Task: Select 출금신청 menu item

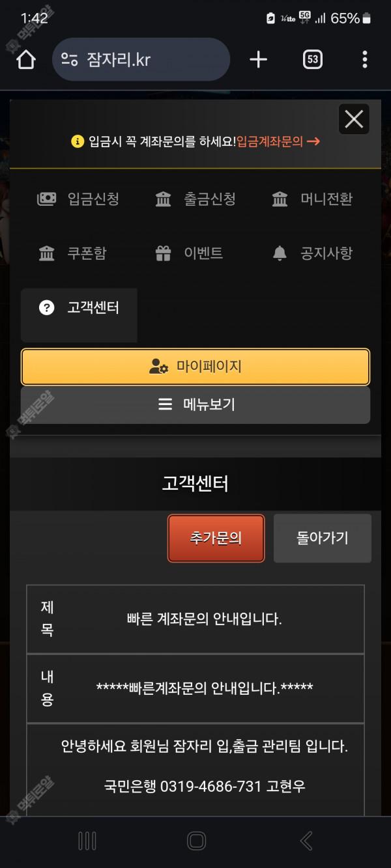Action: (x=195, y=199)
